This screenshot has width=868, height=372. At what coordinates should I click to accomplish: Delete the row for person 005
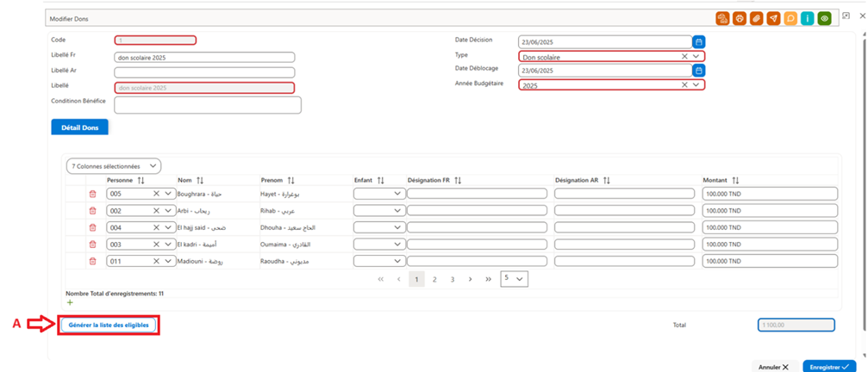pyautogui.click(x=92, y=194)
